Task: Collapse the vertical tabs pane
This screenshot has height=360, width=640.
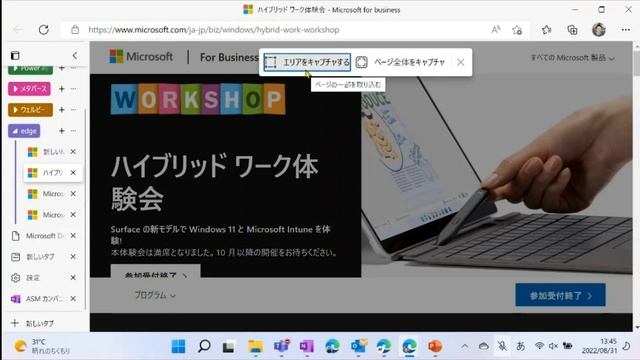Action: [75, 56]
